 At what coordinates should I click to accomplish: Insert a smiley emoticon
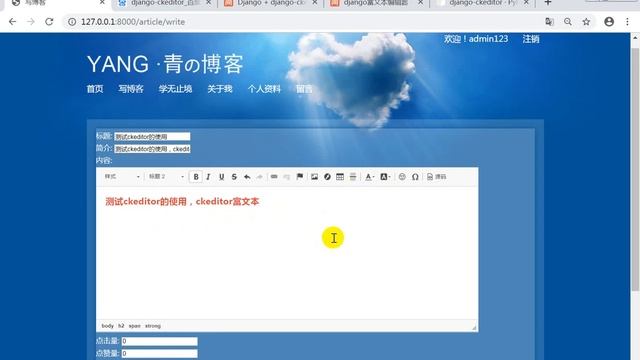click(402, 177)
